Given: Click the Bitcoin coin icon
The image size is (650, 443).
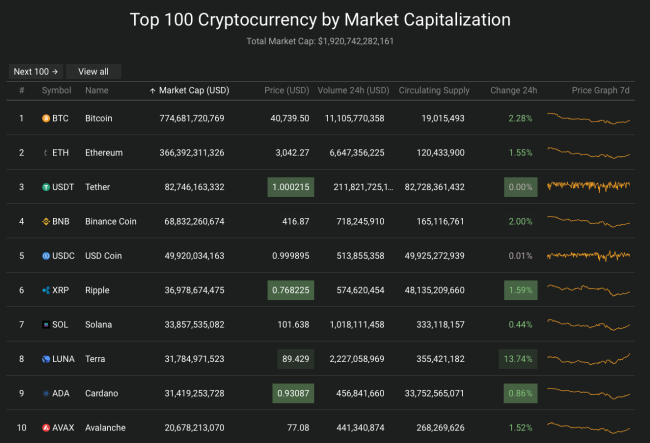Looking at the screenshot, I should coord(46,119).
